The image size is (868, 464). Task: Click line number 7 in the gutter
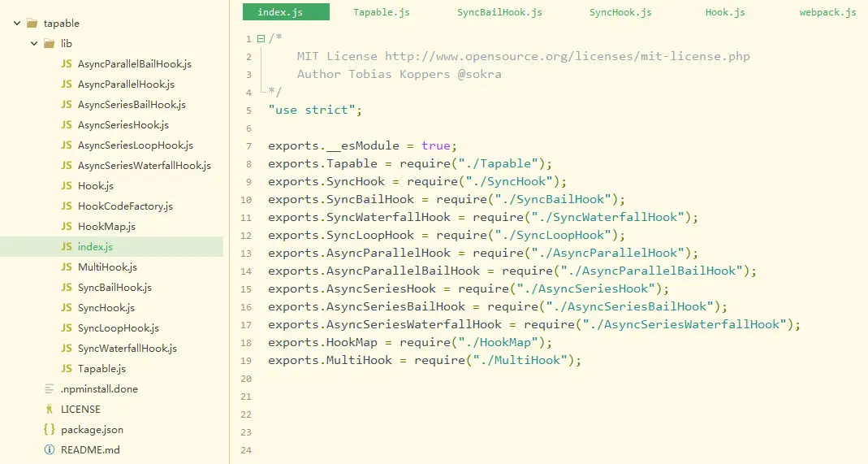[x=249, y=146]
